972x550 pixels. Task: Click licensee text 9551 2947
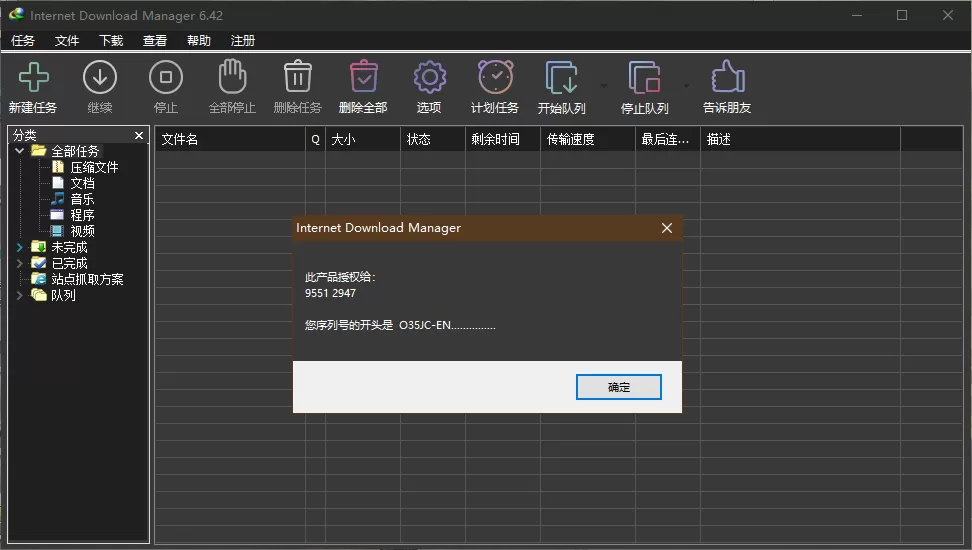(330, 293)
